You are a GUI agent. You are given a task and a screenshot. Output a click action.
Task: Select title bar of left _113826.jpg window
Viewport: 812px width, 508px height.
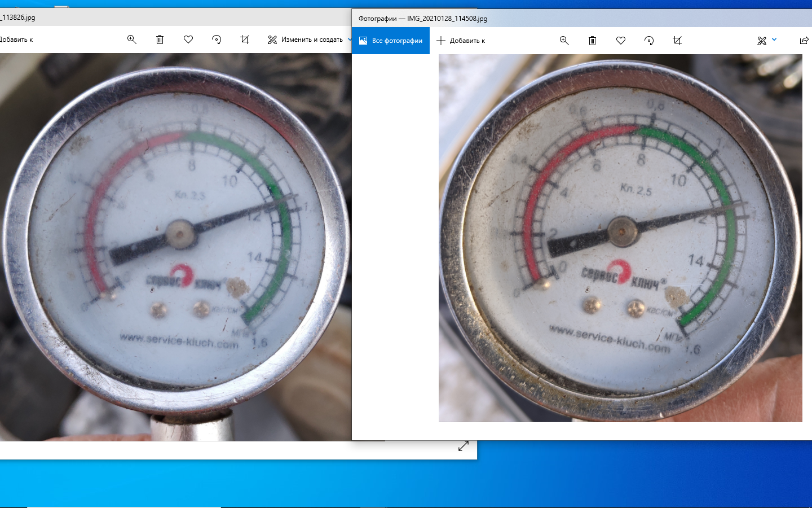[x=175, y=17]
